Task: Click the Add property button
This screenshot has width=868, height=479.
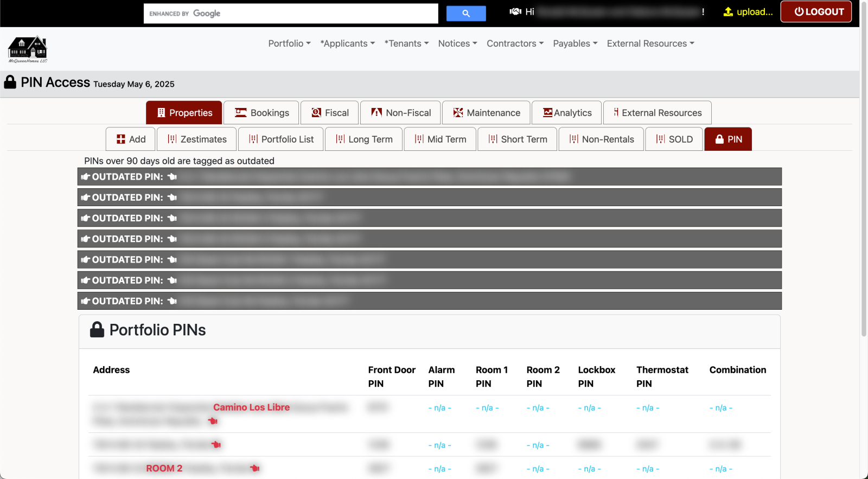Action: (131, 139)
